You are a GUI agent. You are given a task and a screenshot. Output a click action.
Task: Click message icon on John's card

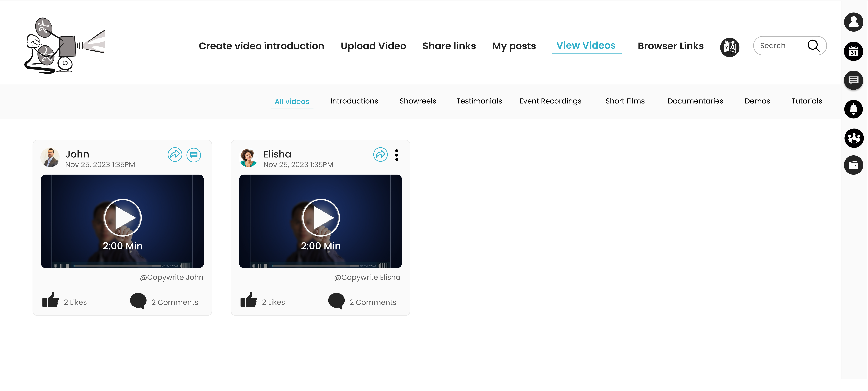coord(194,155)
